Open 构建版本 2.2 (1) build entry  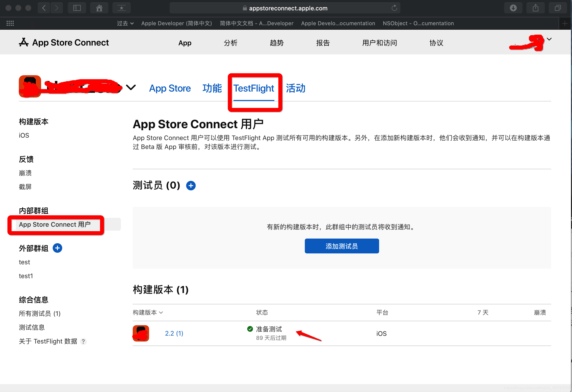point(173,333)
